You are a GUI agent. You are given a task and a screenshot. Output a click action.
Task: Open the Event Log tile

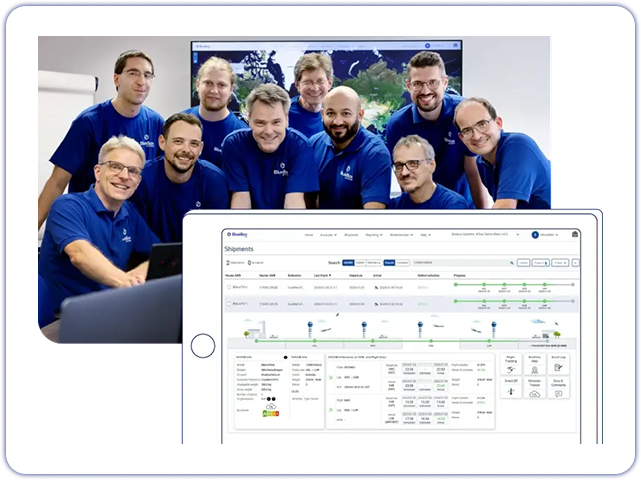click(558, 366)
